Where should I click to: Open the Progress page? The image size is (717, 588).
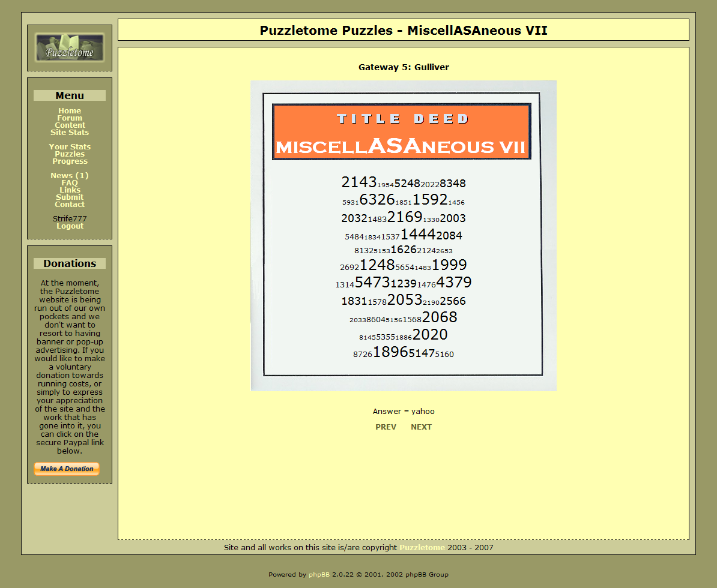(70, 161)
